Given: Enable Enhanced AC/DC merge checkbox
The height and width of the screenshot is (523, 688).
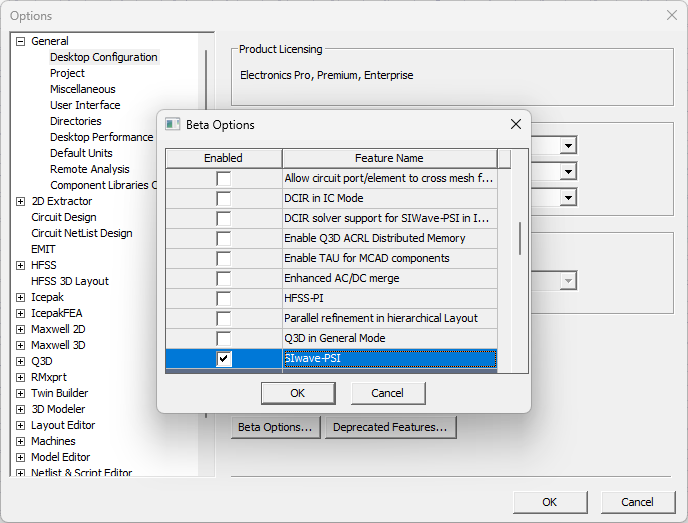Looking at the screenshot, I should coord(223,278).
